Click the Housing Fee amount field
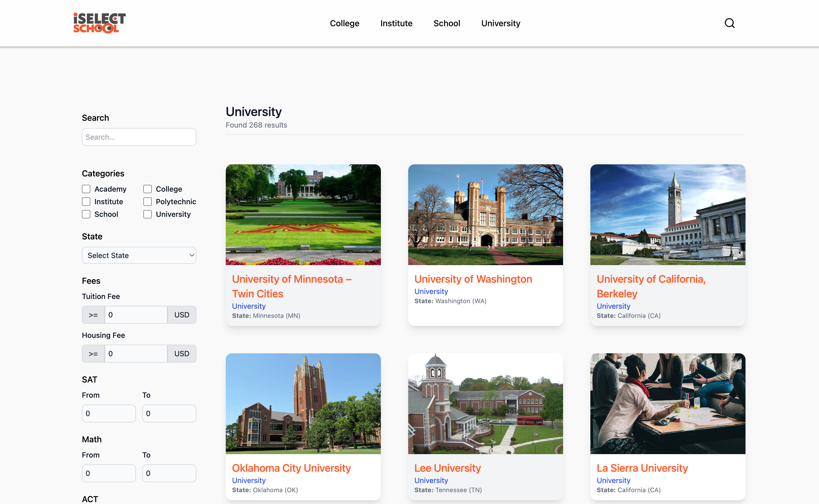This screenshot has width=819, height=504. tap(136, 354)
